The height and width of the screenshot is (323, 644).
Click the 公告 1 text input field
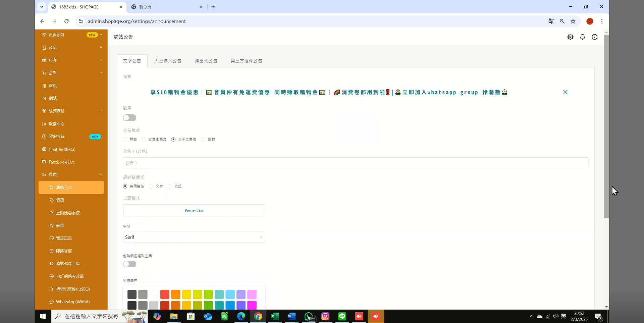pyautogui.click(x=356, y=163)
